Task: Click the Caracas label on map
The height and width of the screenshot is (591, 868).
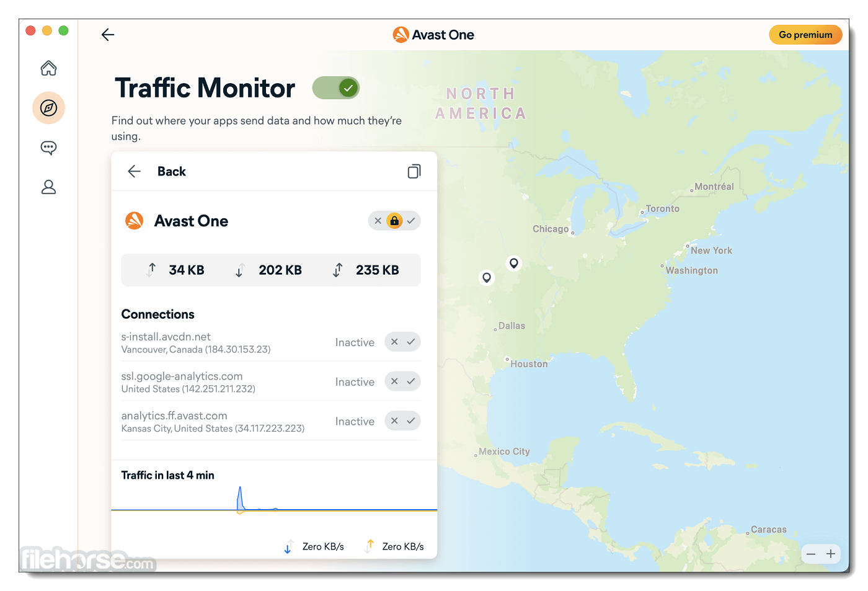Action: click(x=769, y=530)
